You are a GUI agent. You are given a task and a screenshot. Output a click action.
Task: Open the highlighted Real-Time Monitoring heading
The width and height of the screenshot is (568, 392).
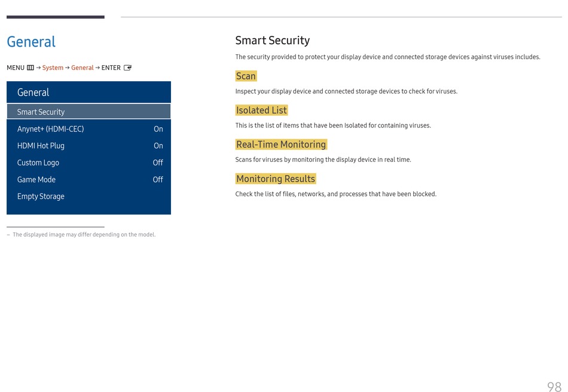281,145
